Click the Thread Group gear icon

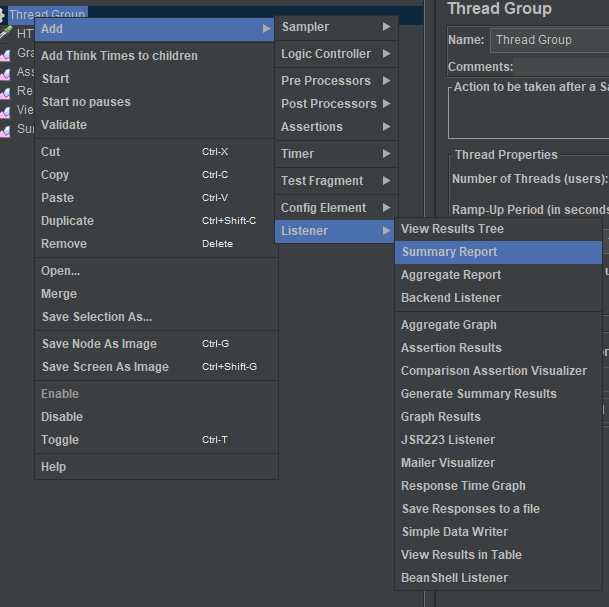click(x=2, y=14)
